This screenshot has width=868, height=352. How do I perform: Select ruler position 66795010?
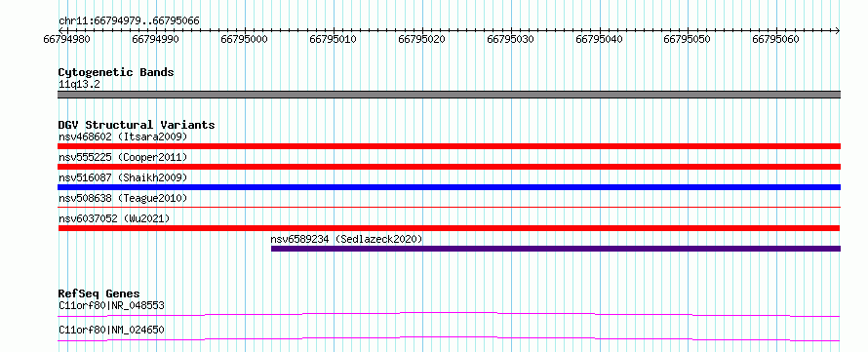coord(333,39)
